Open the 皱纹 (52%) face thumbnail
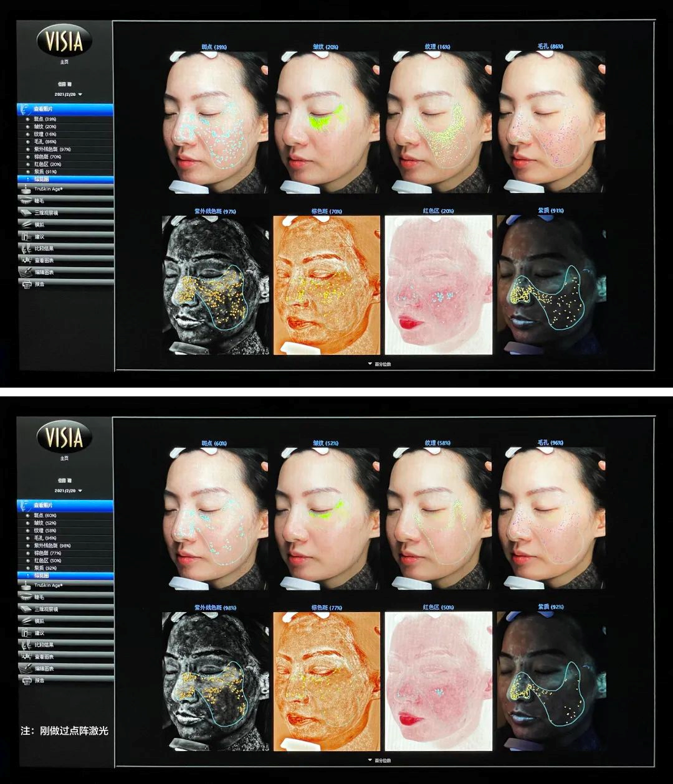 (x=327, y=519)
